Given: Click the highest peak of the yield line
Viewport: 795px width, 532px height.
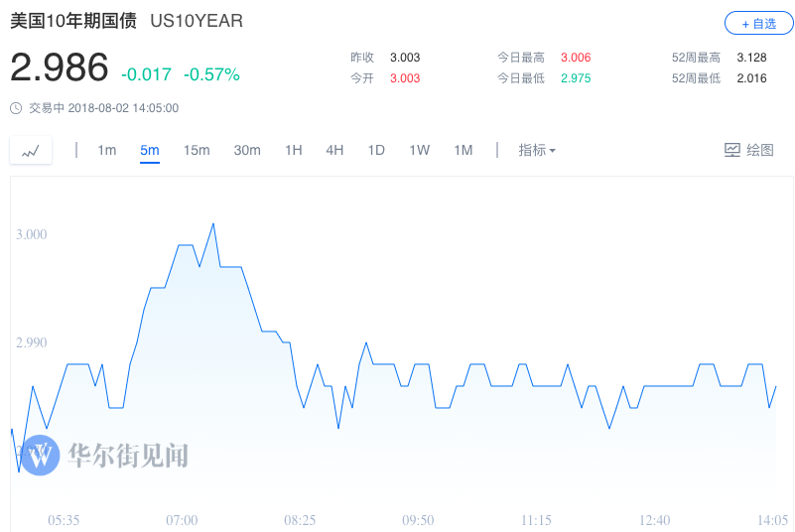Looking at the screenshot, I should pyautogui.click(x=213, y=224).
